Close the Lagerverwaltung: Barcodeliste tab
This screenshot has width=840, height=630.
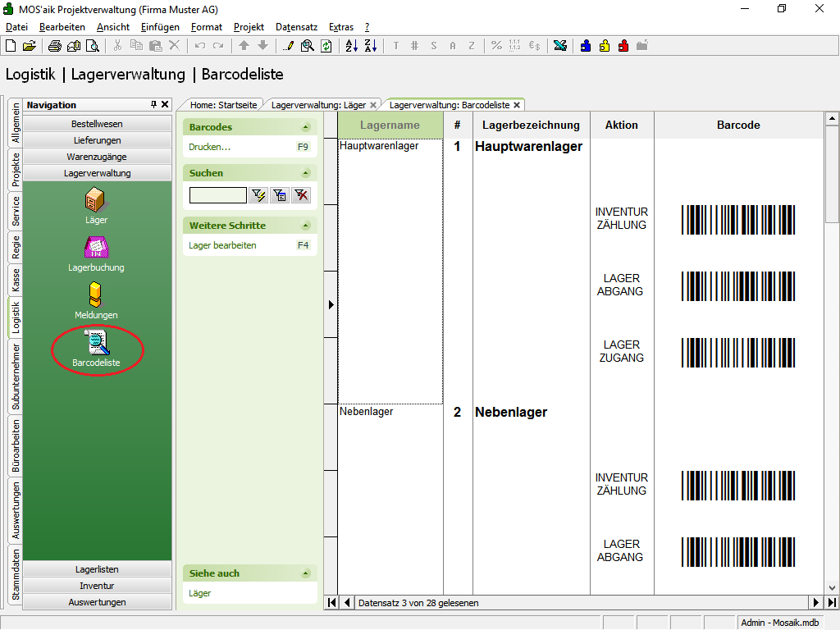[517, 105]
